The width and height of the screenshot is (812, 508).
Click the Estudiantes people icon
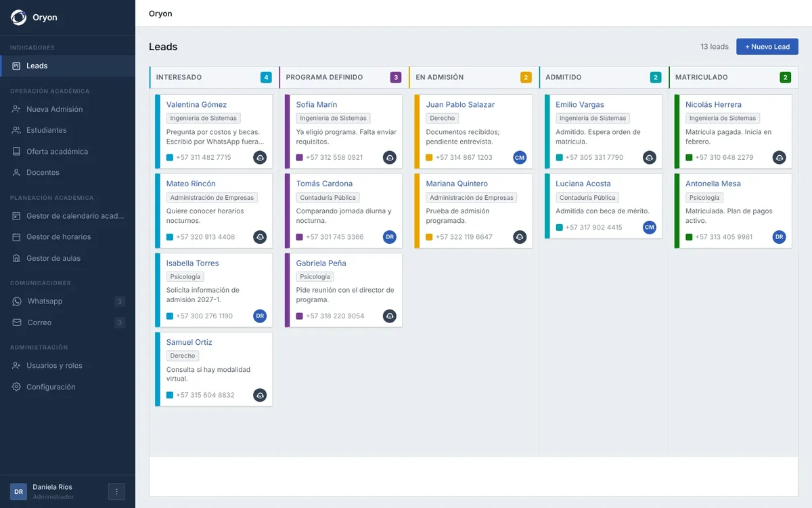pyautogui.click(x=16, y=130)
